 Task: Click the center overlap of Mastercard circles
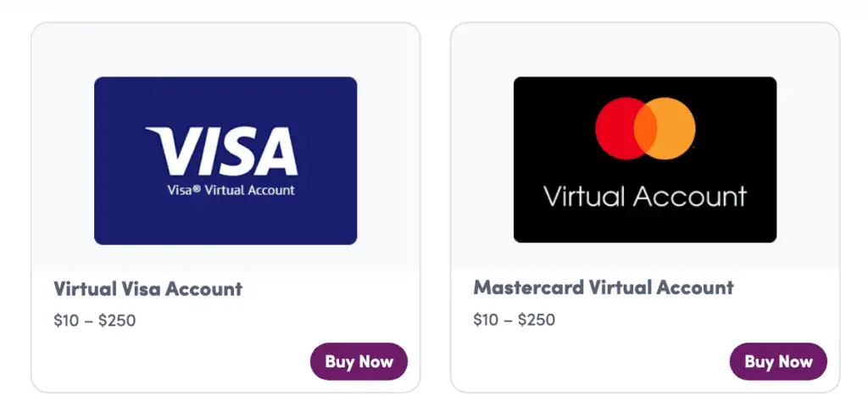pos(645,128)
